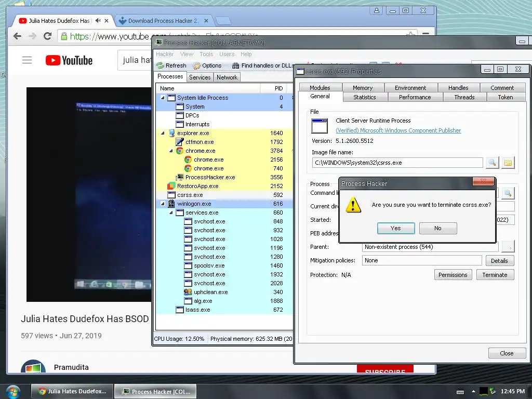Open the View menu in Process Hacker
Viewport: 532px width, 399px height.
tap(187, 54)
